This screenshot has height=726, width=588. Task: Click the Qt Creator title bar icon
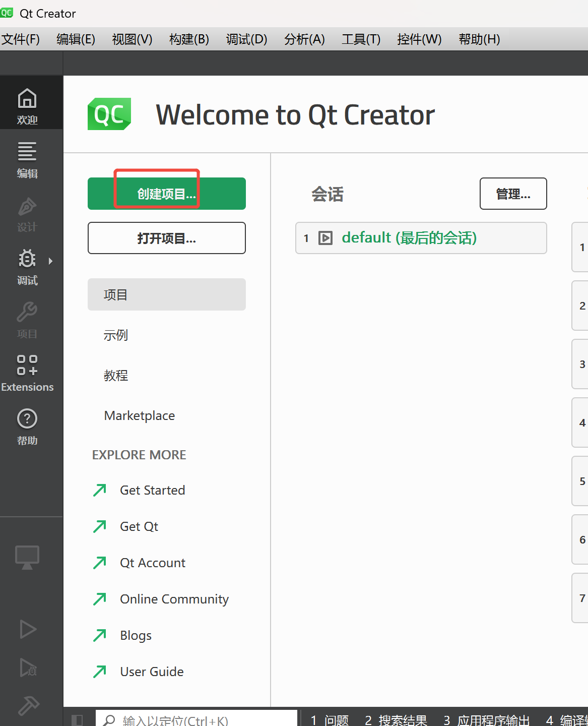click(x=7, y=13)
